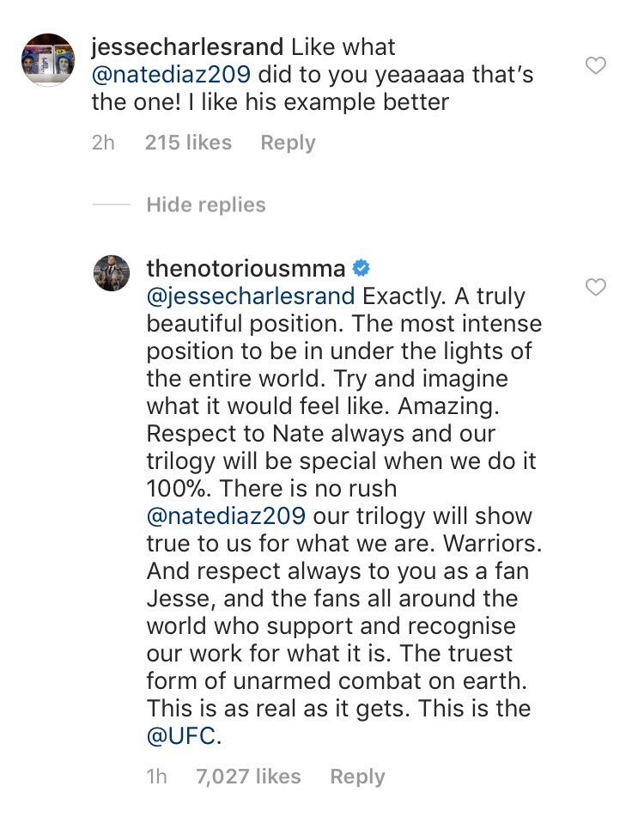Tap @jessecharlesrand mention in the reply
Image resolution: width=644 pixels, height=835 pixels.
[250, 296]
